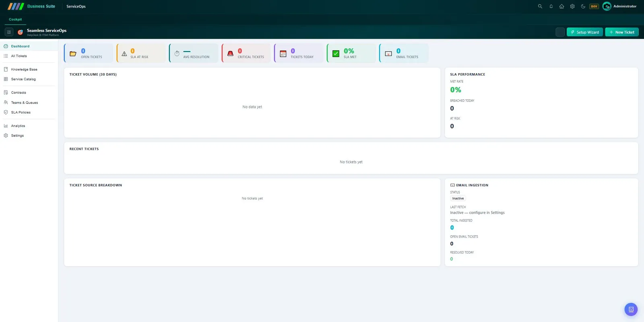Click the Business Suite striped logo
This screenshot has width=644, height=322.
[16, 6]
